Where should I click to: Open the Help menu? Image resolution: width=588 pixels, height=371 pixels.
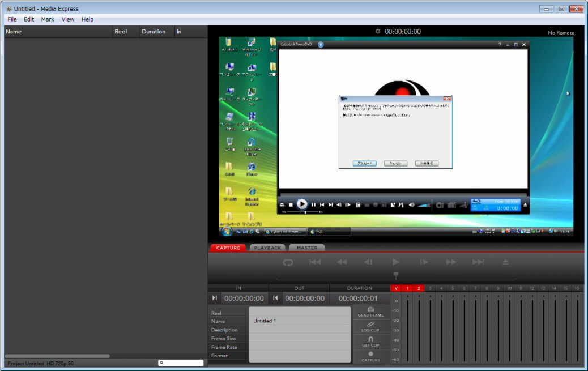87,19
